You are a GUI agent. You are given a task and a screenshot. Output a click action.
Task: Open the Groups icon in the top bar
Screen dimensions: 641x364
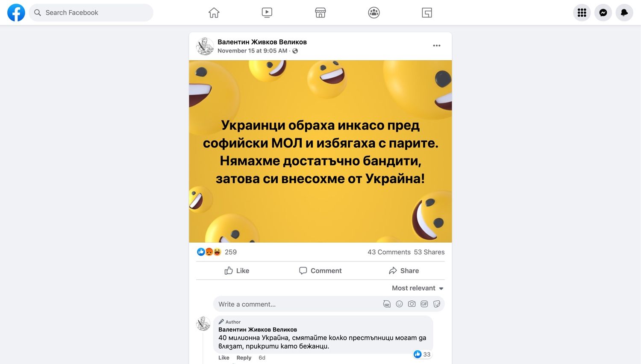(x=374, y=13)
